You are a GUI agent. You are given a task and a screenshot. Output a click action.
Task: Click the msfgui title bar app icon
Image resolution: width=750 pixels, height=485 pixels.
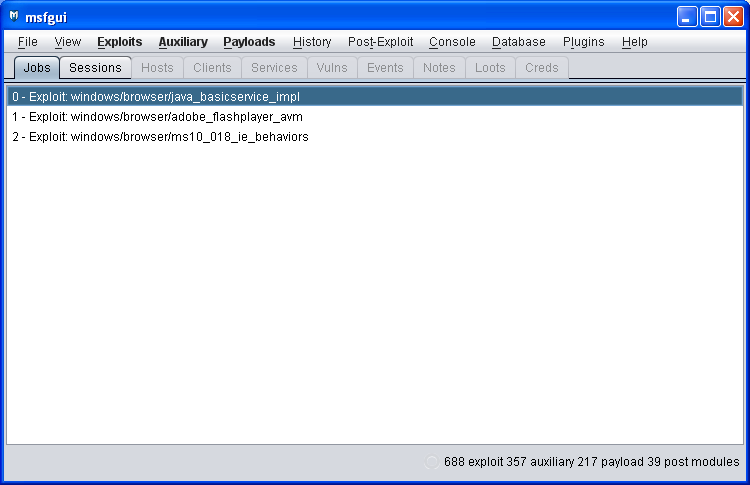(x=14, y=17)
